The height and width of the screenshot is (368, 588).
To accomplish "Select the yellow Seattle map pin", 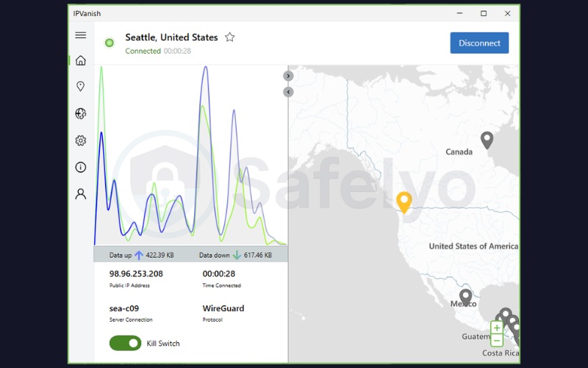I will click(404, 203).
